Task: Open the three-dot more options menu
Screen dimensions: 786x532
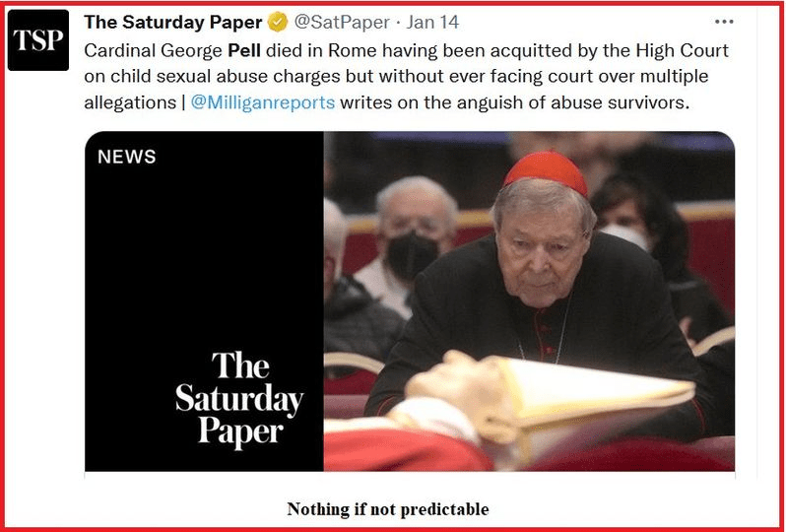Action: click(x=724, y=22)
